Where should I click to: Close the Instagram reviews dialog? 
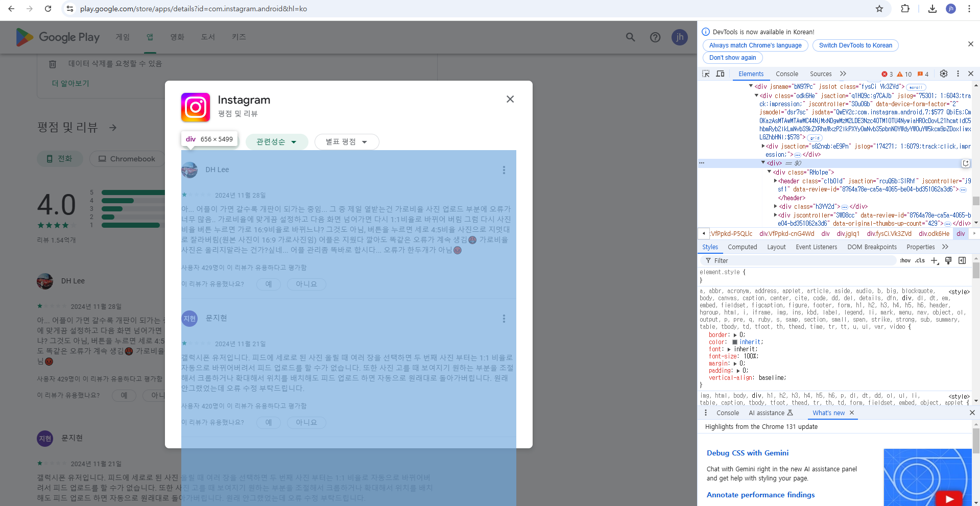pos(510,99)
